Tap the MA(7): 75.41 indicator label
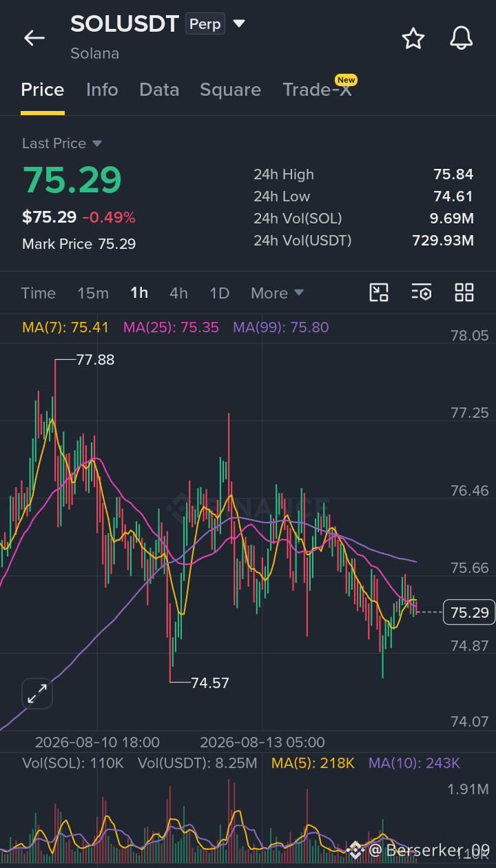496x868 pixels. tap(65, 327)
